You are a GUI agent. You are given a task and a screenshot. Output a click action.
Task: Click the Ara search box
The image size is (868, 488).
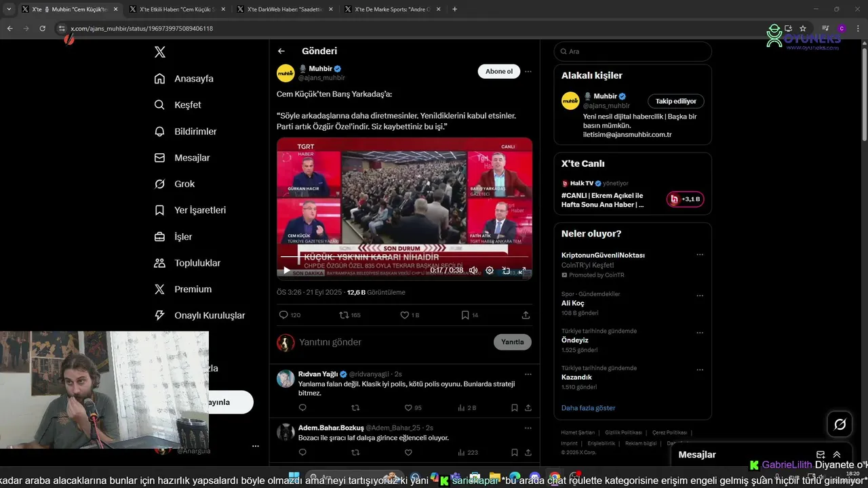pos(633,52)
